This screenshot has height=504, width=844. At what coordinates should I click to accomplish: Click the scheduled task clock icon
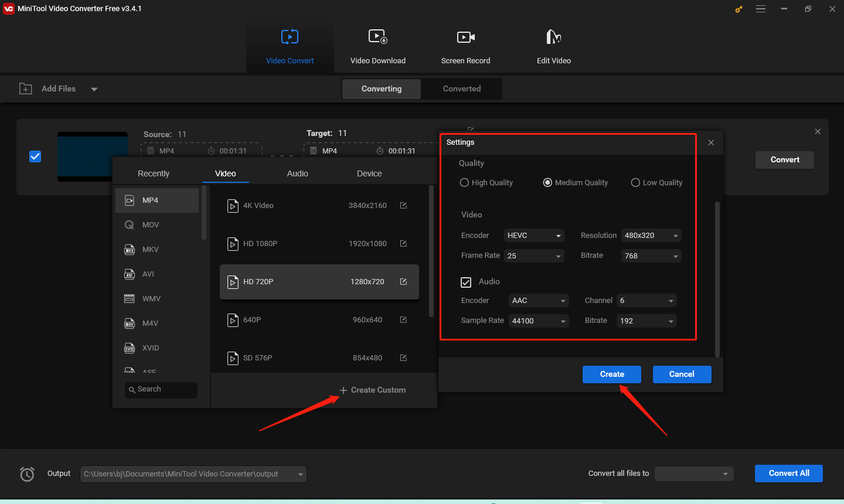click(x=27, y=474)
